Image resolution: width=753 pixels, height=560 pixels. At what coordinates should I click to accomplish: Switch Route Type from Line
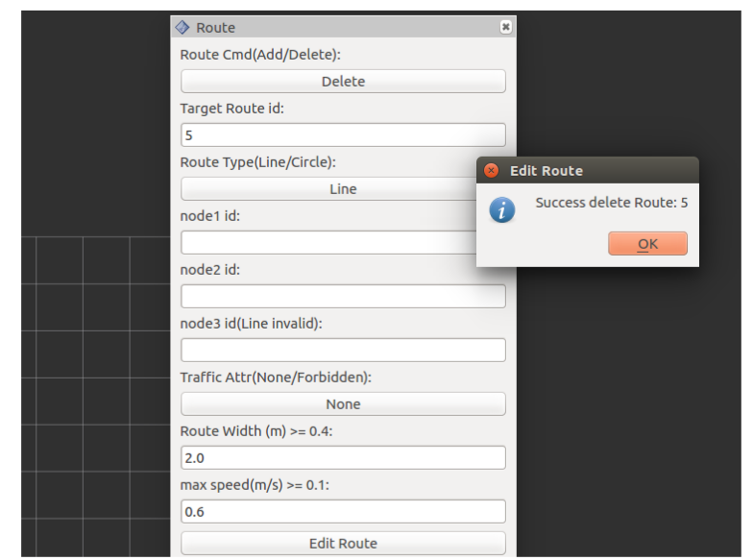click(x=327, y=189)
